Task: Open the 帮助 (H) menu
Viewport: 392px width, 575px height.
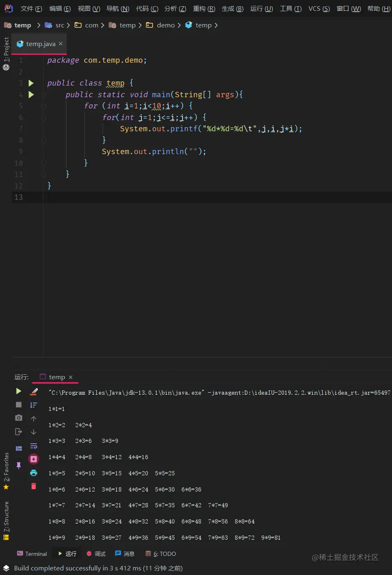Action: click(379, 9)
